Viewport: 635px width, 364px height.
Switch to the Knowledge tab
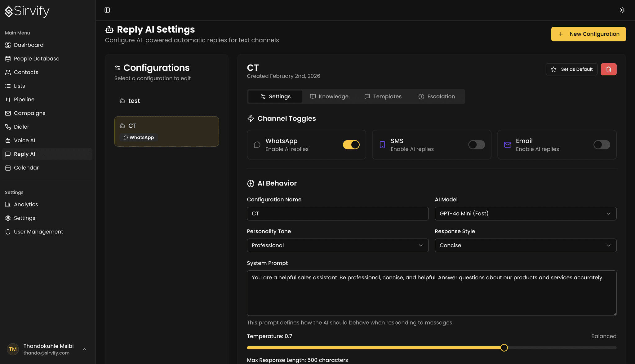(329, 97)
